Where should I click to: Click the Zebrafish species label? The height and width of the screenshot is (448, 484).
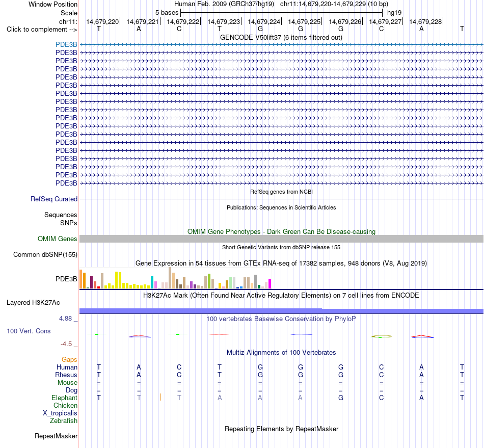click(64, 421)
